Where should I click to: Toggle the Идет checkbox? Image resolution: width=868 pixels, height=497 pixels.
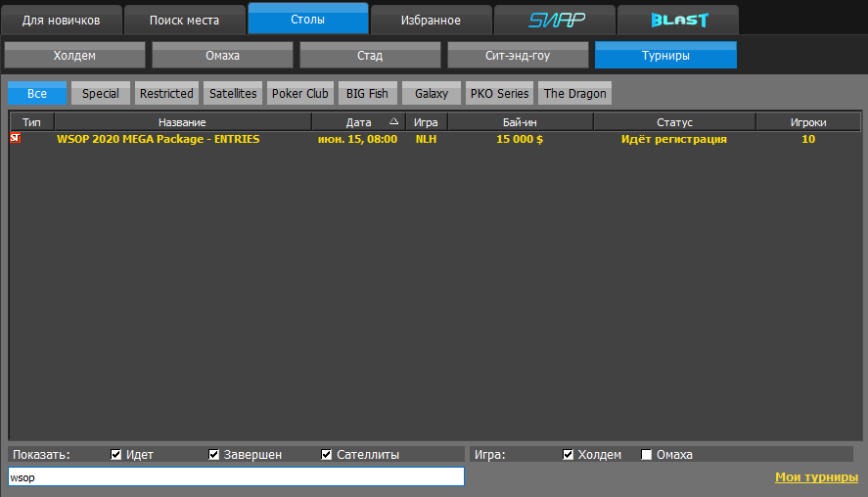pyautogui.click(x=116, y=455)
